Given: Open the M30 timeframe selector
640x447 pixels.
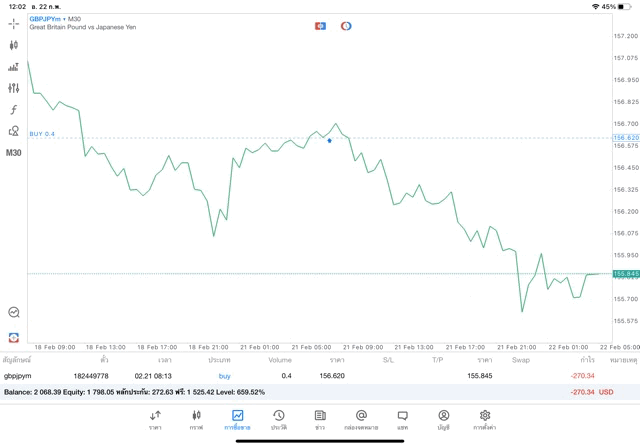Looking at the screenshot, I should [13, 153].
